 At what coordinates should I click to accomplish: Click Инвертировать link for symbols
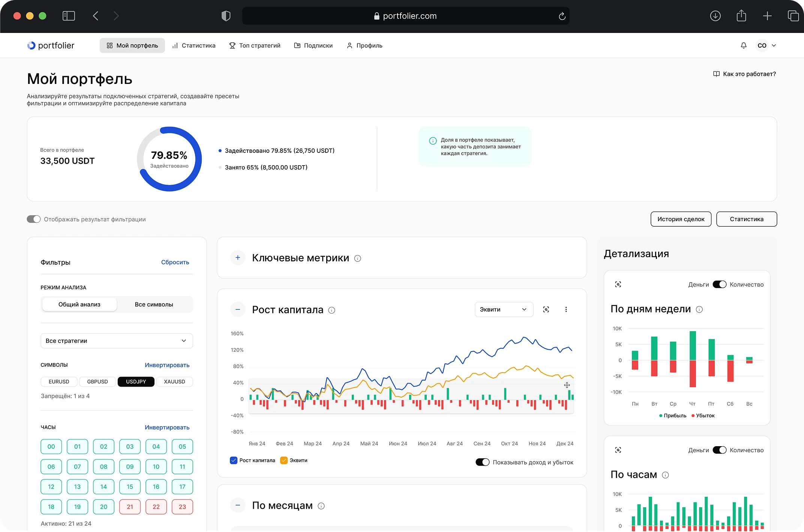tap(167, 365)
